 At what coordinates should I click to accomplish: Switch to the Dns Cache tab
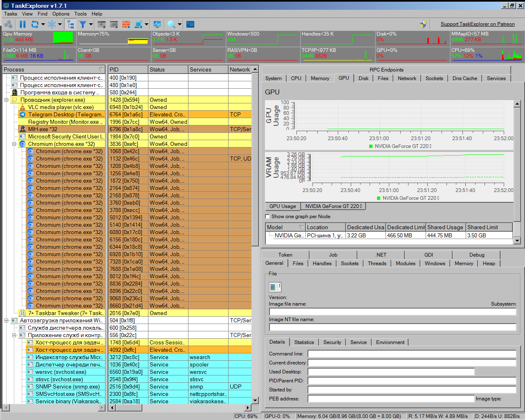pyautogui.click(x=464, y=78)
